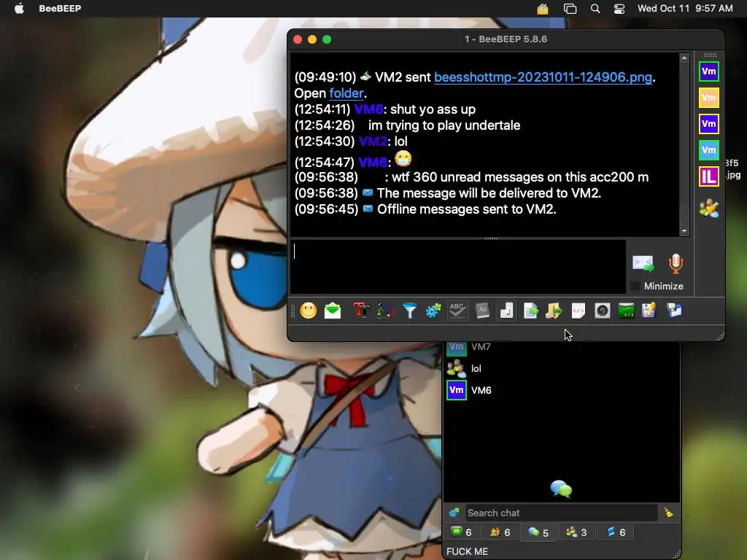Click 'The message will be delivered to VM2.' line
747x560 pixels.
click(x=489, y=192)
